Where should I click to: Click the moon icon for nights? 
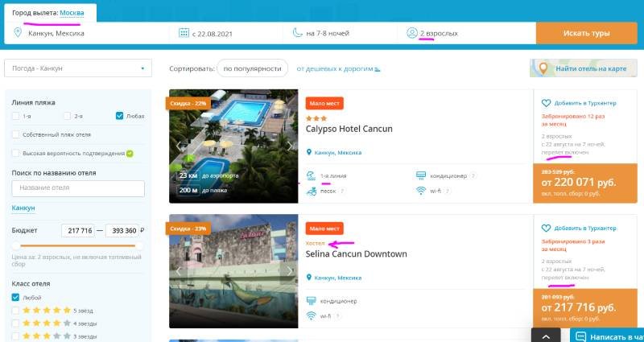pyautogui.click(x=297, y=33)
